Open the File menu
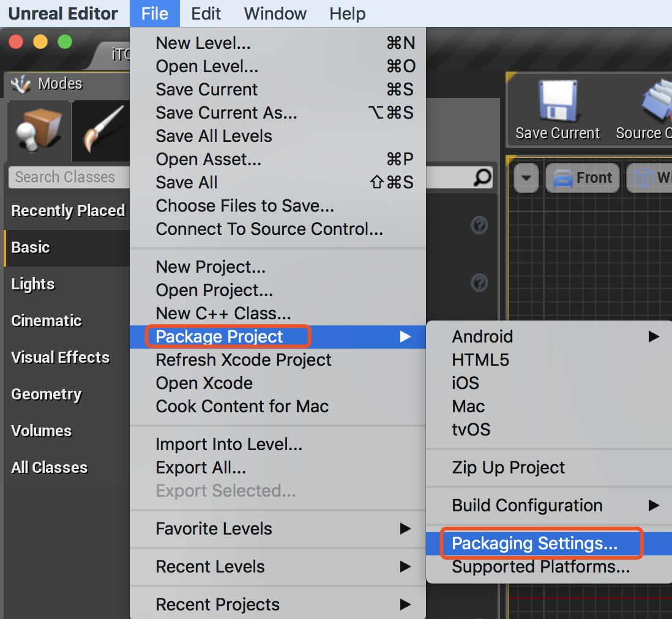This screenshot has width=672, height=619. click(155, 13)
